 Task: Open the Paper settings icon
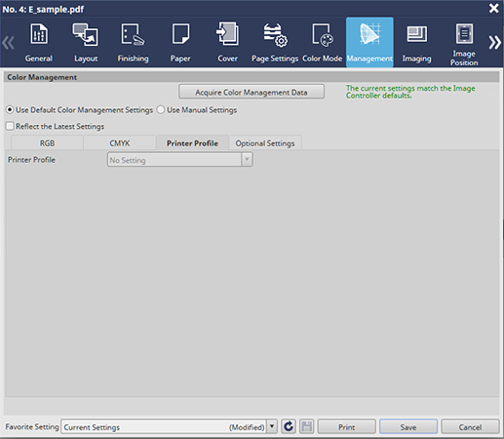[180, 33]
